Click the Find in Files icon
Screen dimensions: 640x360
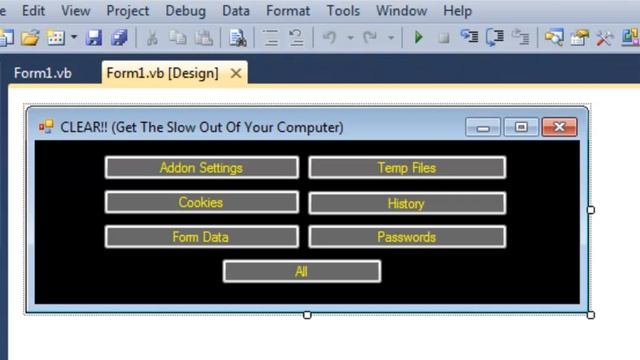237,38
